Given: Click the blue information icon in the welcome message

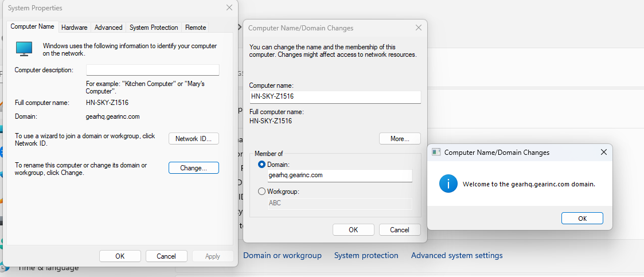Looking at the screenshot, I should tap(448, 184).
